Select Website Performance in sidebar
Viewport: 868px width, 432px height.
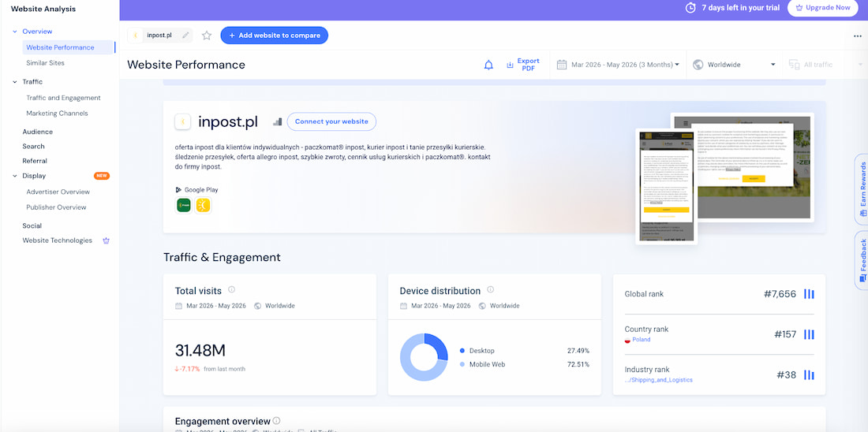point(60,47)
